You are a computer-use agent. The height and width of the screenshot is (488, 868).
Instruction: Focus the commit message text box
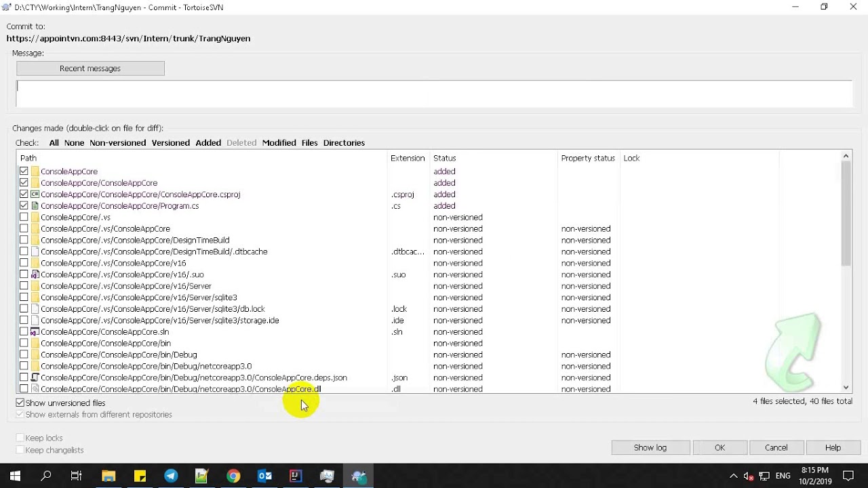tap(434, 94)
